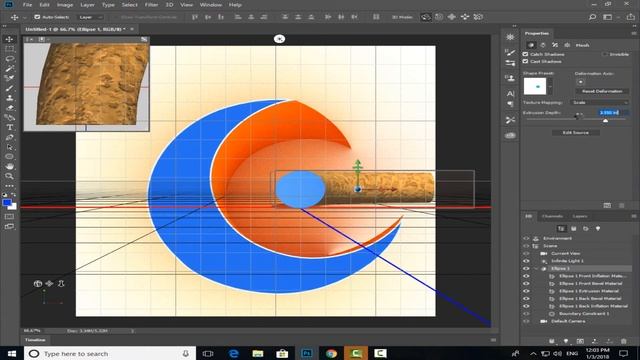Open the Image menu
The image size is (640, 360).
click(64, 5)
